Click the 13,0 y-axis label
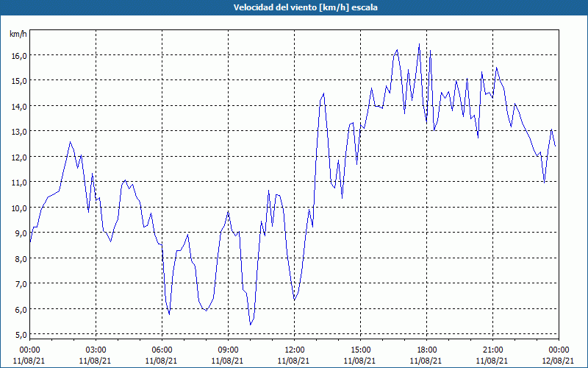 20,132
